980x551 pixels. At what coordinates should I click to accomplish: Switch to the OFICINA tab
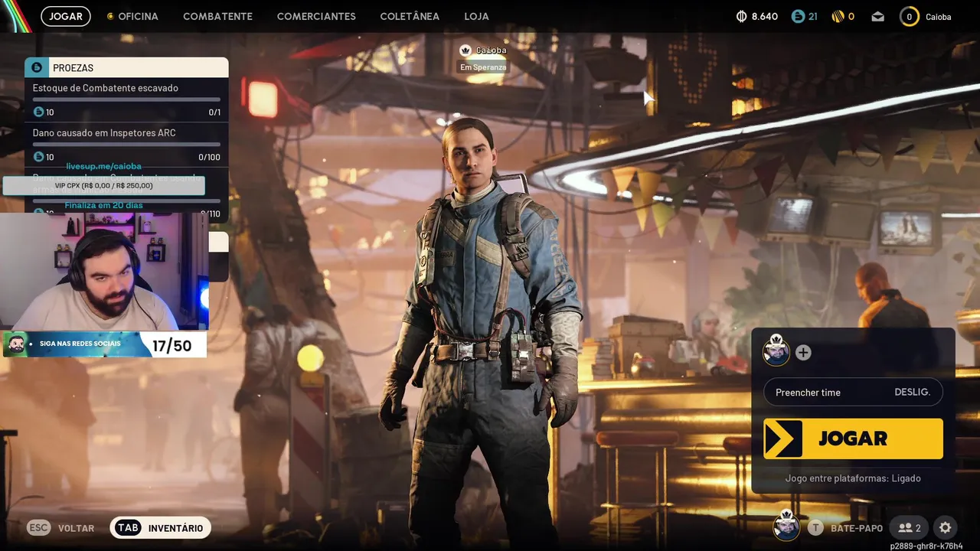[x=132, y=16]
